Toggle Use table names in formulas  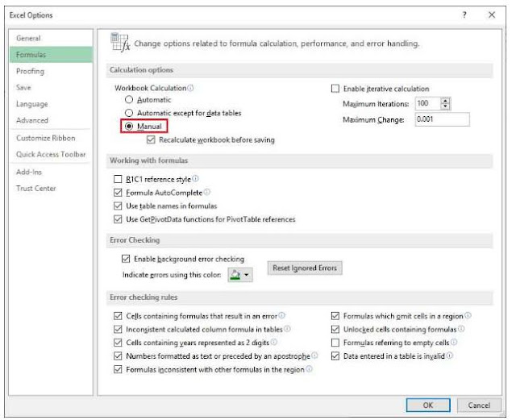tap(118, 206)
